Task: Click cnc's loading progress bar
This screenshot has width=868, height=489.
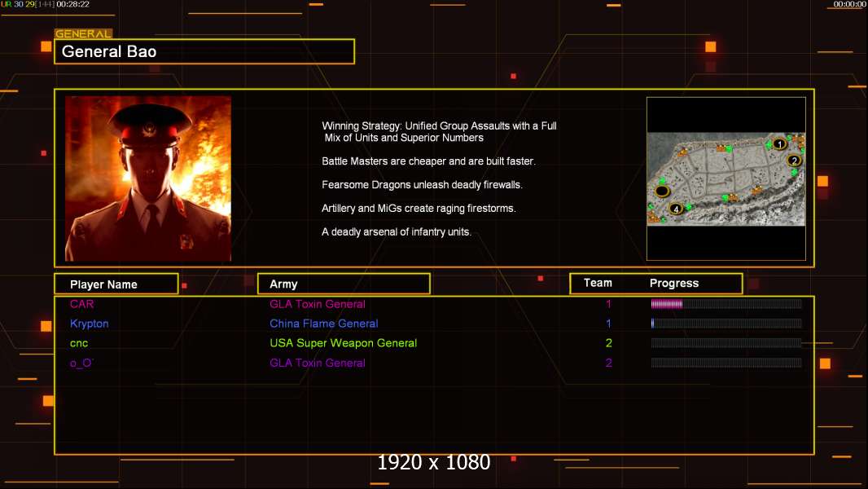Action: (x=726, y=343)
